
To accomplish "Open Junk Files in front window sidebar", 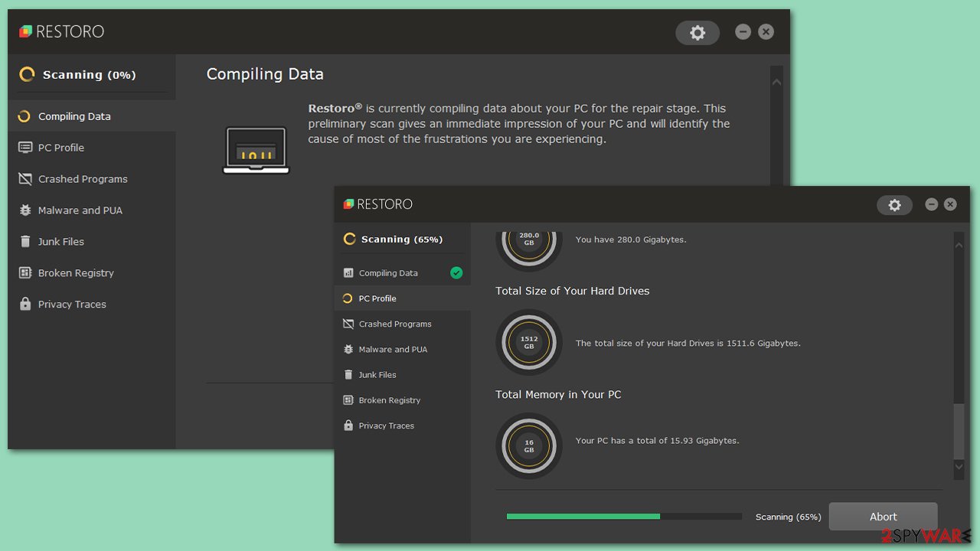I will 403,375.
